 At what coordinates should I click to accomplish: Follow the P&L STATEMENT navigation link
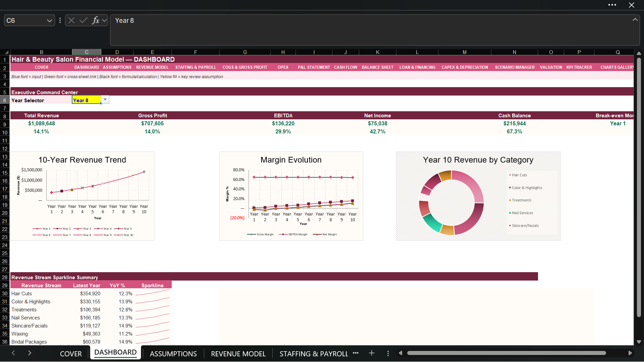pyautogui.click(x=314, y=67)
